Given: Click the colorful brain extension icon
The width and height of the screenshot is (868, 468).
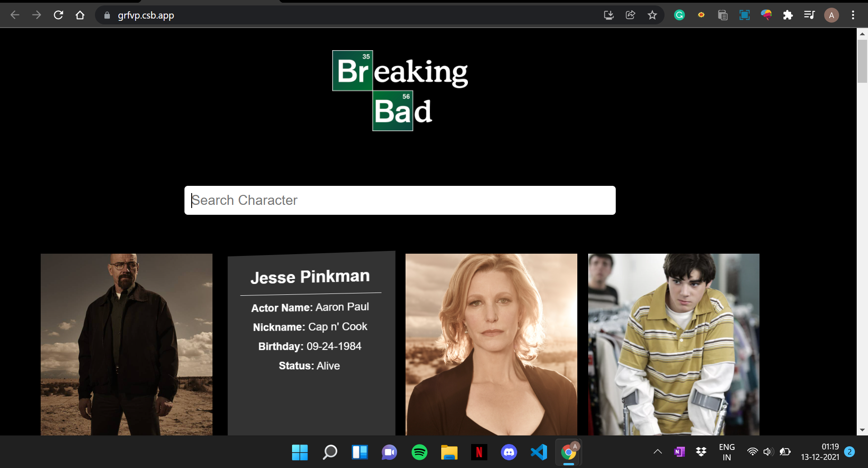Looking at the screenshot, I should coord(766,15).
